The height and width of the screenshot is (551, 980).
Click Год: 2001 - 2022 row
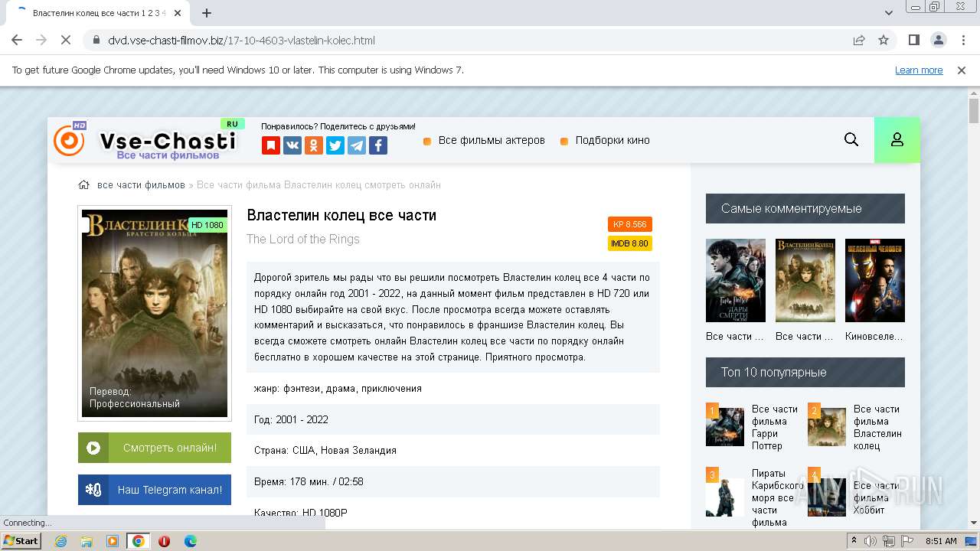pos(453,419)
